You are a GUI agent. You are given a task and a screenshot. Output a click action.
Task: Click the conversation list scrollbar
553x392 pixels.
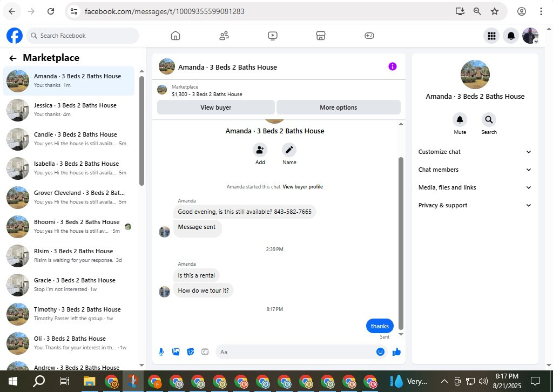(141, 131)
